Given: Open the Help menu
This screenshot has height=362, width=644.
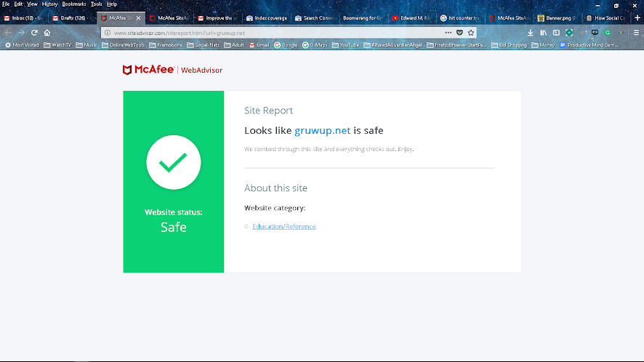Looking at the screenshot, I should [x=112, y=4].
